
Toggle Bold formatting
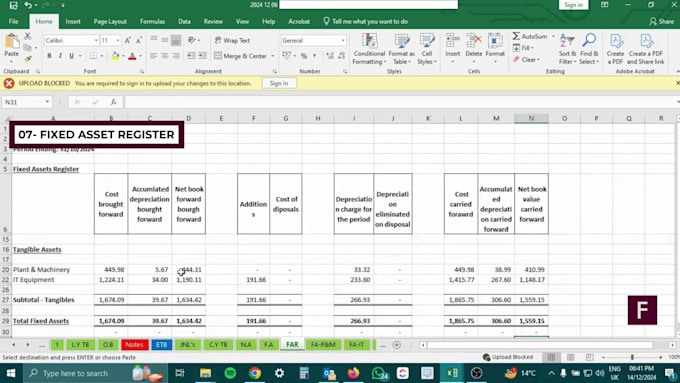click(49, 56)
